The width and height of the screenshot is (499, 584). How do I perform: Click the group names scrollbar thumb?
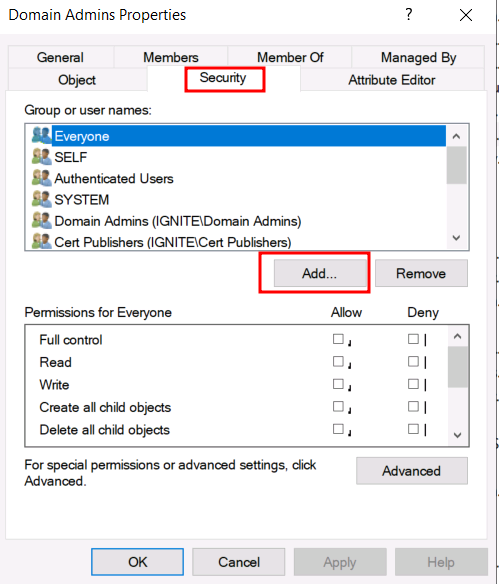point(457,165)
